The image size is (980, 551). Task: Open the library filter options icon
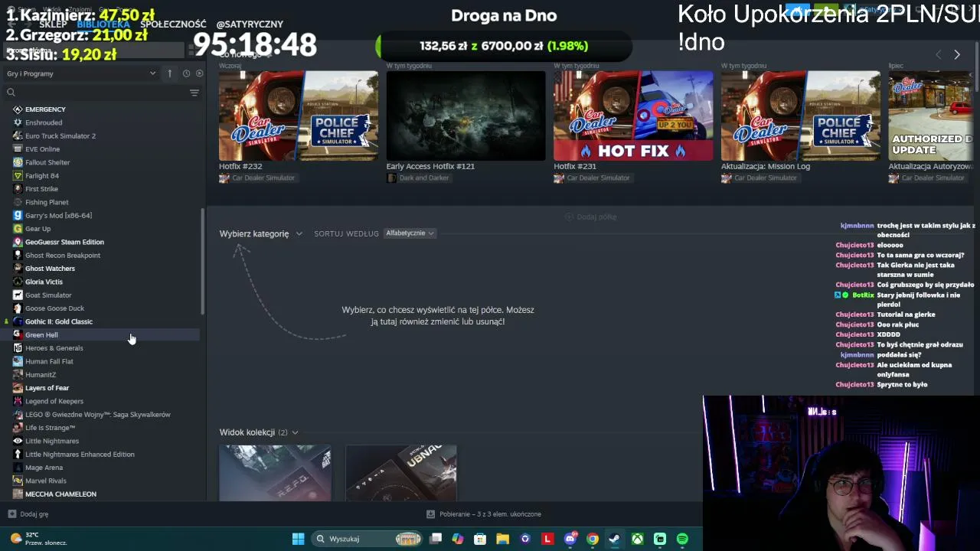(x=194, y=93)
